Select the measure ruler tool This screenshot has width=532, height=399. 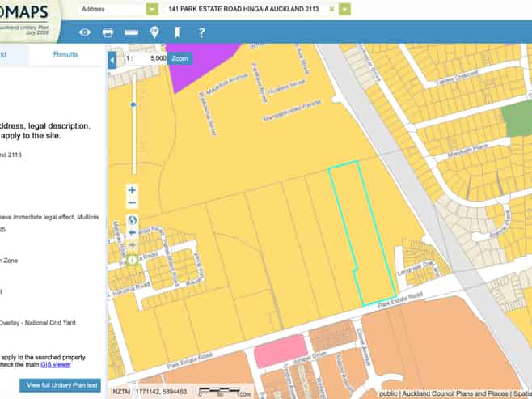click(x=131, y=32)
